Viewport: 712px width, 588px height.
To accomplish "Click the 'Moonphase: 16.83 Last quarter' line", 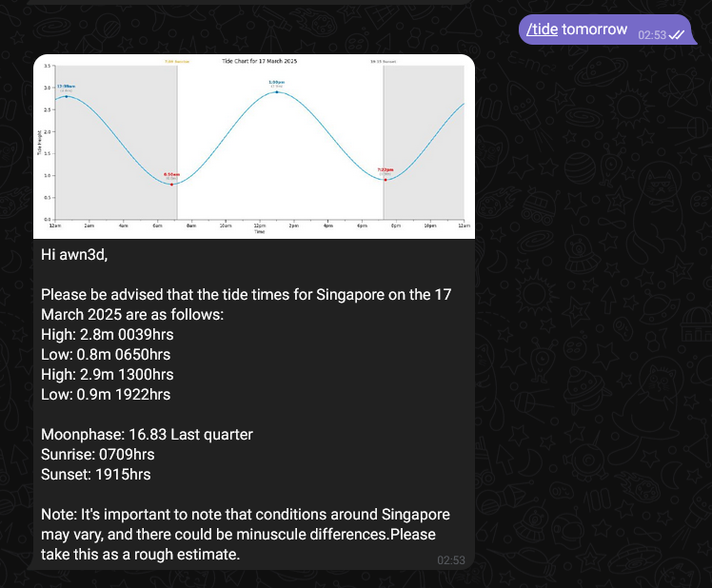I will click(x=147, y=434).
